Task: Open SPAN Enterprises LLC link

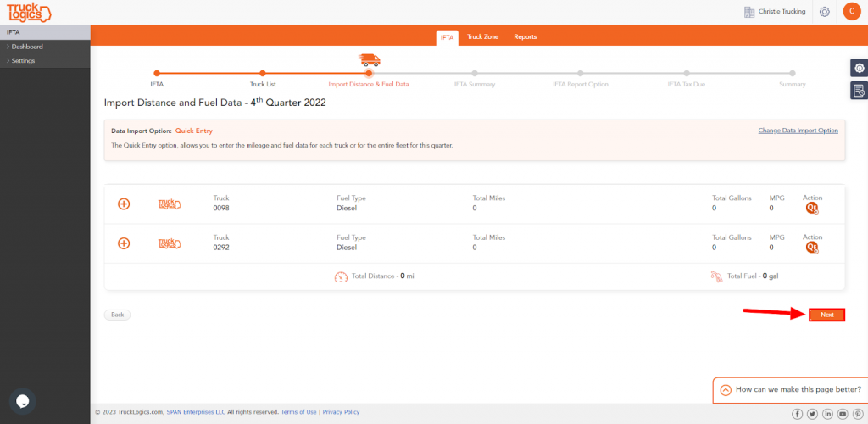Action: click(x=196, y=412)
